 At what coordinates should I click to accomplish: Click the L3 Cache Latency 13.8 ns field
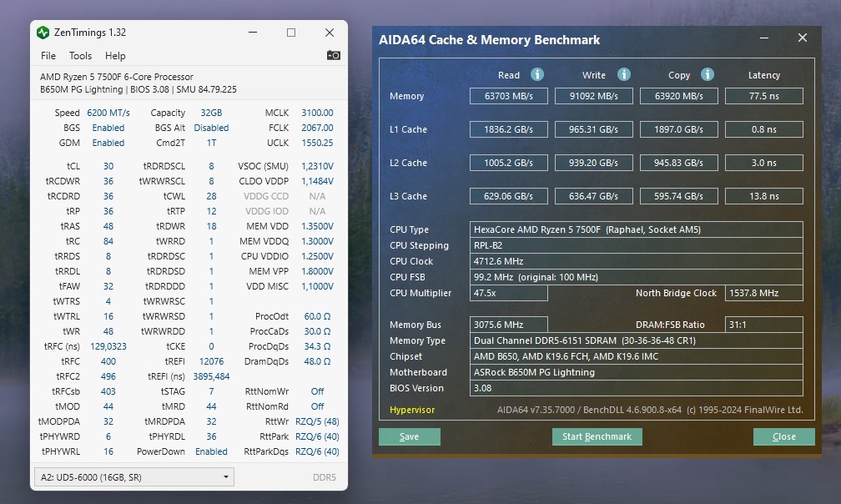pos(763,196)
